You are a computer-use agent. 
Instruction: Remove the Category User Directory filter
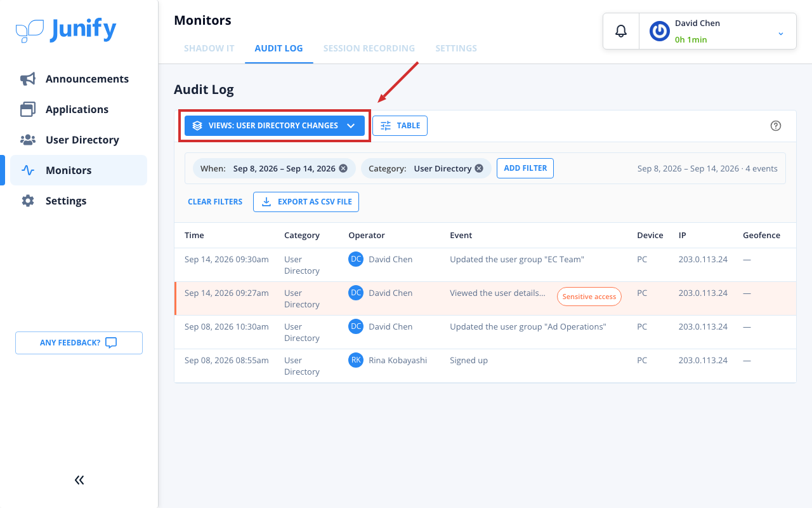[x=479, y=168]
